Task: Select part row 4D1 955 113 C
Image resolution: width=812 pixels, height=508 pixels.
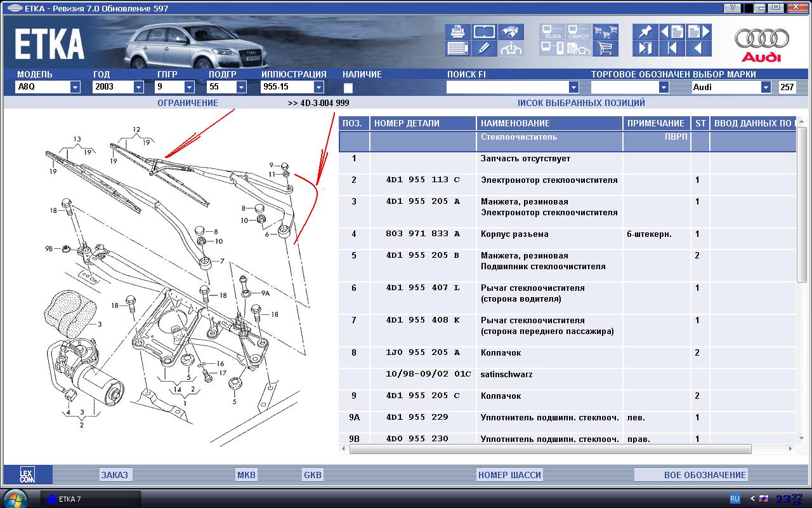Action: point(422,180)
